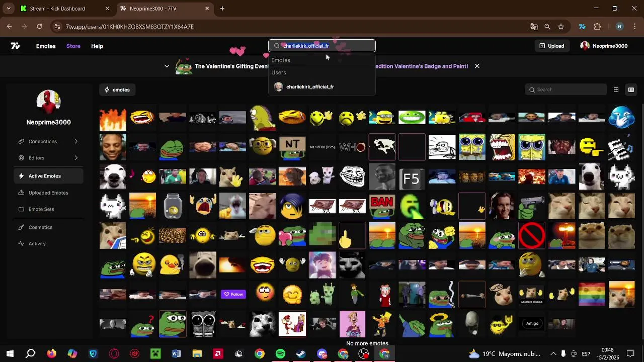Open Steam from the taskbar
The image size is (644, 362).
(x=301, y=354)
